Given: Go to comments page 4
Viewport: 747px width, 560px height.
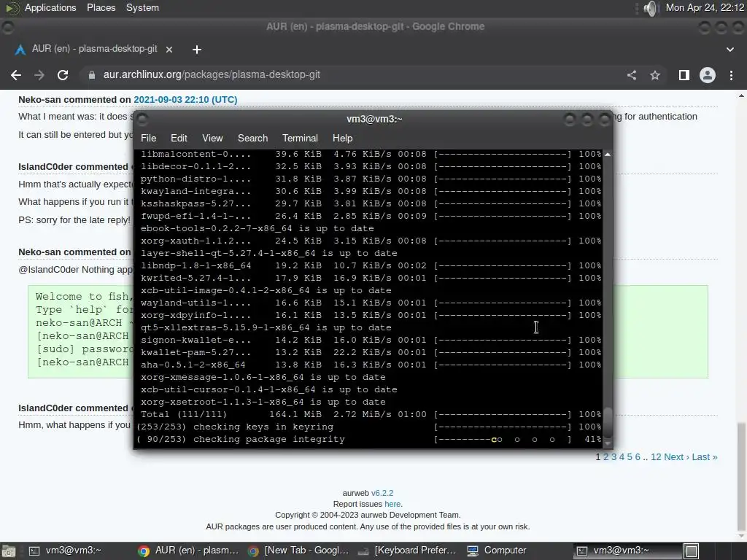Looking at the screenshot, I should [x=622, y=457].
